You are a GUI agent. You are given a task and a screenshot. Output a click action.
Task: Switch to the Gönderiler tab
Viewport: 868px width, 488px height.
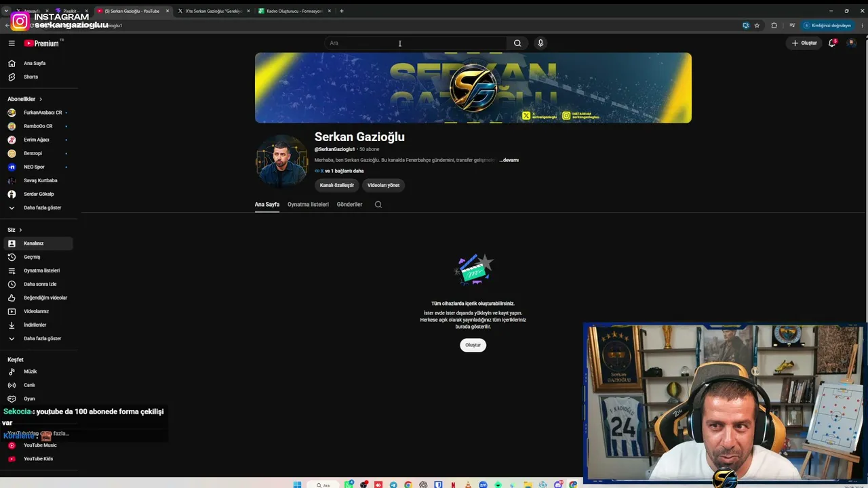pyautogui.click(x=349, y=204)
